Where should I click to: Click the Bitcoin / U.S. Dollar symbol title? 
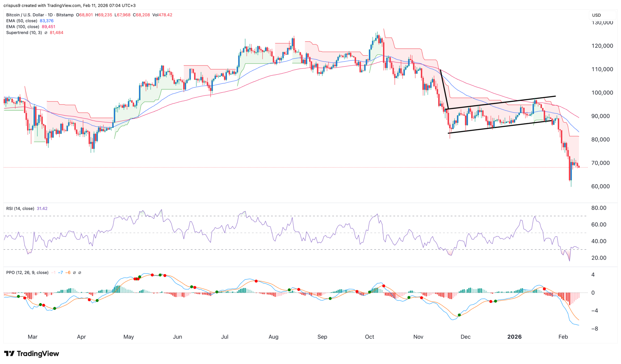25,15
